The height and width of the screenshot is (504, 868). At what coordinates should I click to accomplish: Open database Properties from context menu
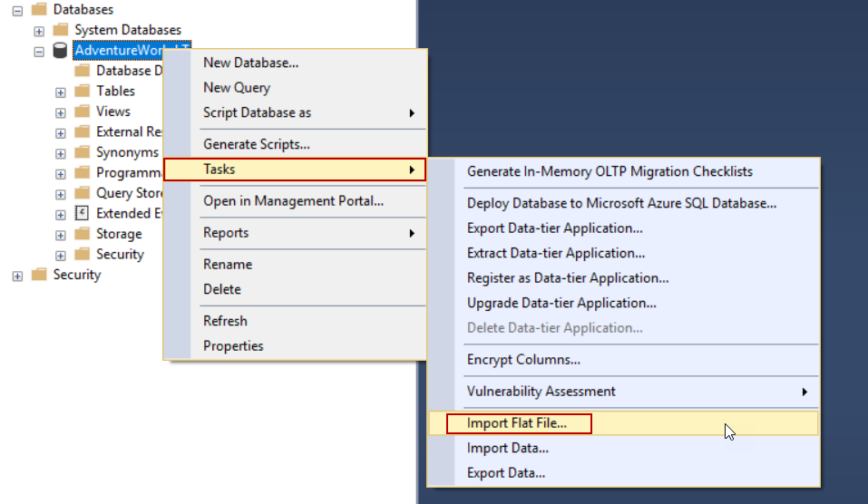point(233,345)
